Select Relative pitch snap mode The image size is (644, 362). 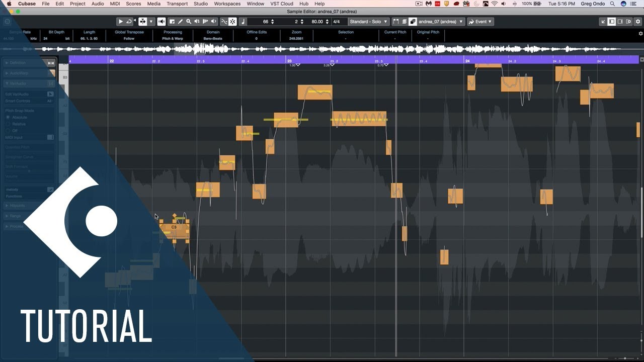point(8,124)
